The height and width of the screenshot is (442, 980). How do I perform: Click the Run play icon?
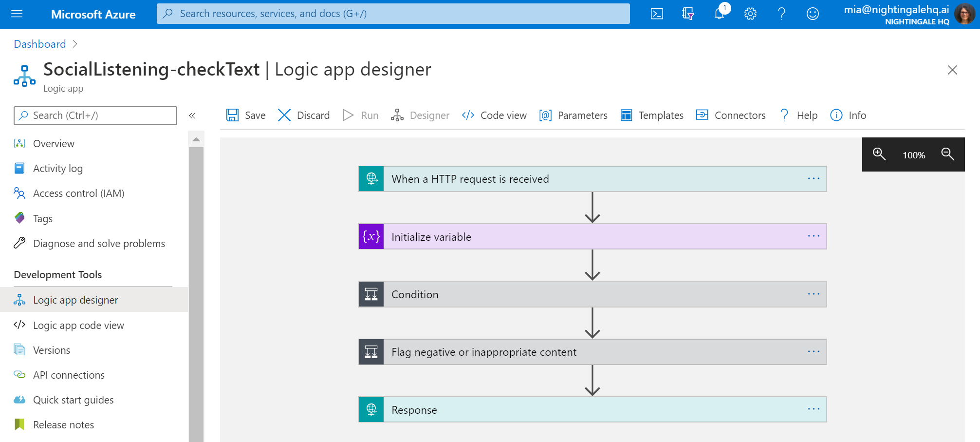click(348, 115)
